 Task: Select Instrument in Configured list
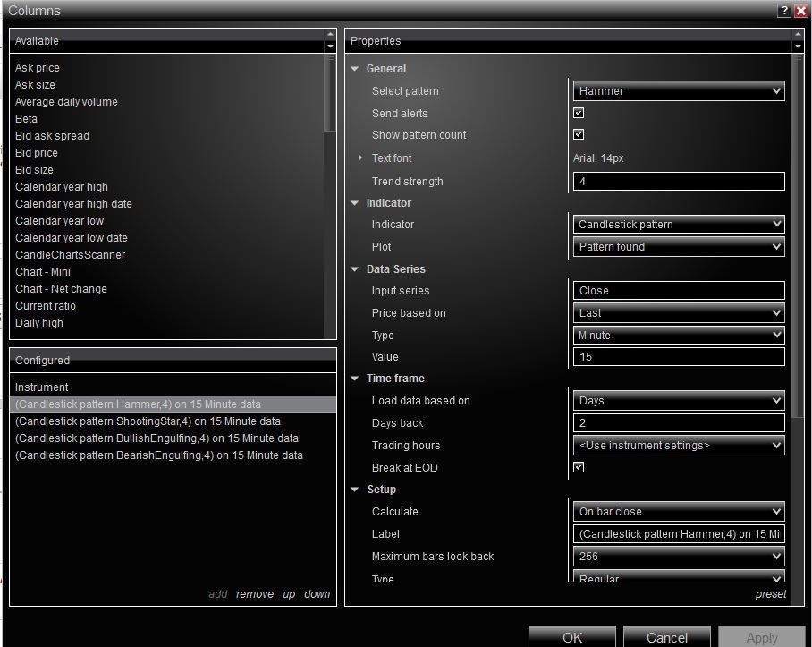173,387
